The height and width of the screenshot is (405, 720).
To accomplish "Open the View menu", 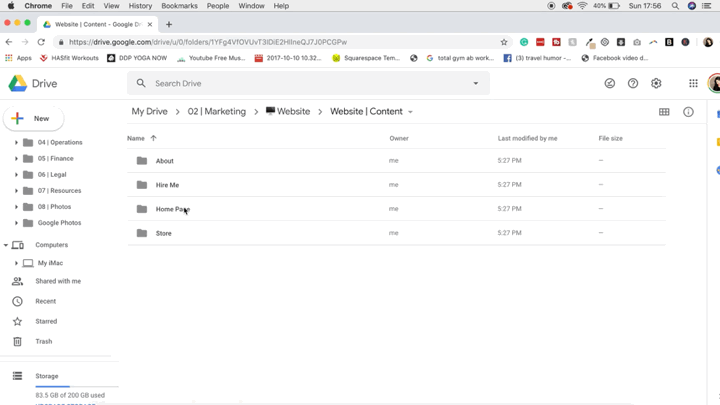I will pos(111,6).
